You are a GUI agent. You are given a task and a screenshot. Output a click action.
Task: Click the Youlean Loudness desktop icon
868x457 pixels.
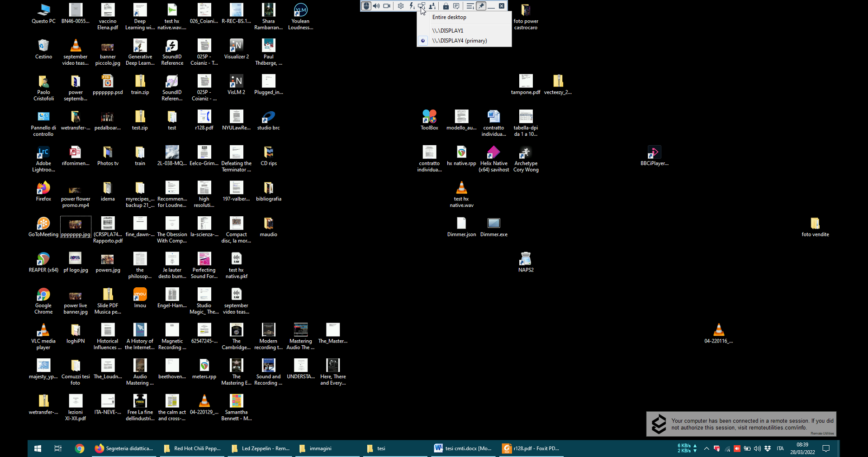pyautogui.click(x=300, y=17)
